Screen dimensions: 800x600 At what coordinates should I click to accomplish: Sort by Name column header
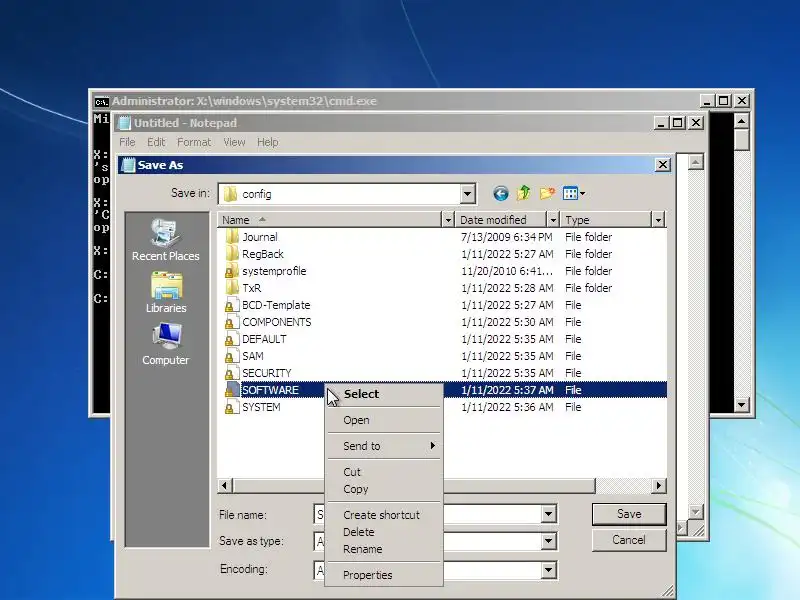tap(330, 220)
